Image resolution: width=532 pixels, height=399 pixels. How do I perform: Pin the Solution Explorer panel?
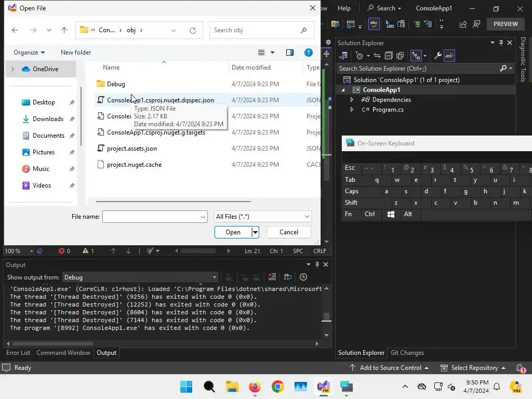tap(501, 43)
